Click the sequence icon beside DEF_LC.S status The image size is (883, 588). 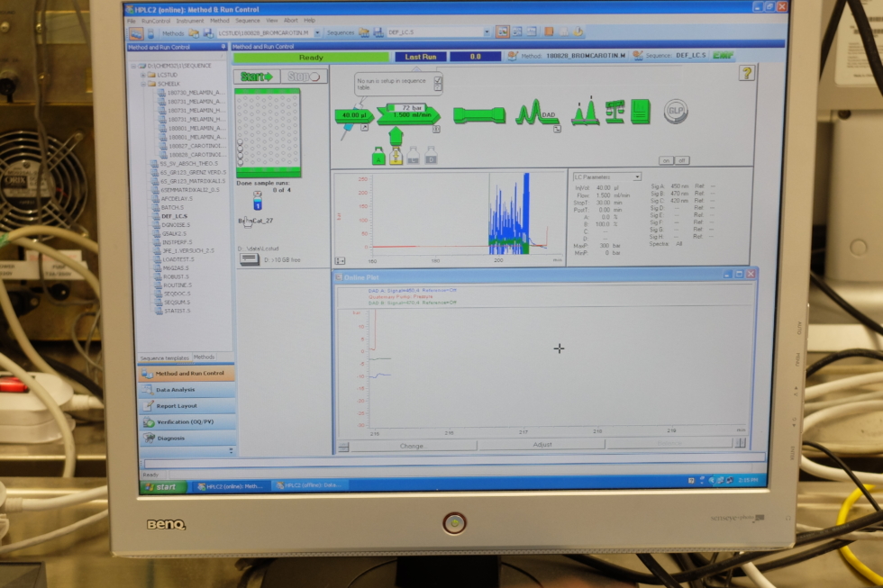tap(638, 55)
